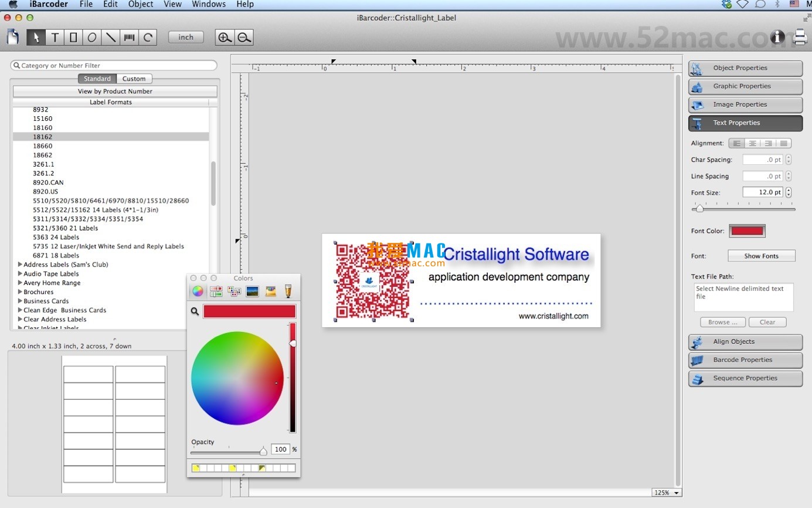The image size is (812, 508).
Task: Select the Ellipse tool
Action: click(x=92, y=38)
